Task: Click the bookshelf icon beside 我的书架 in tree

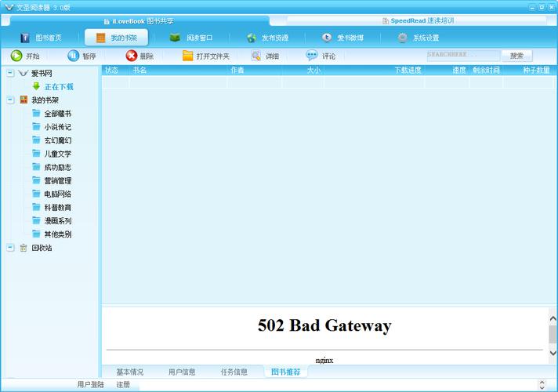Action: 24,100
